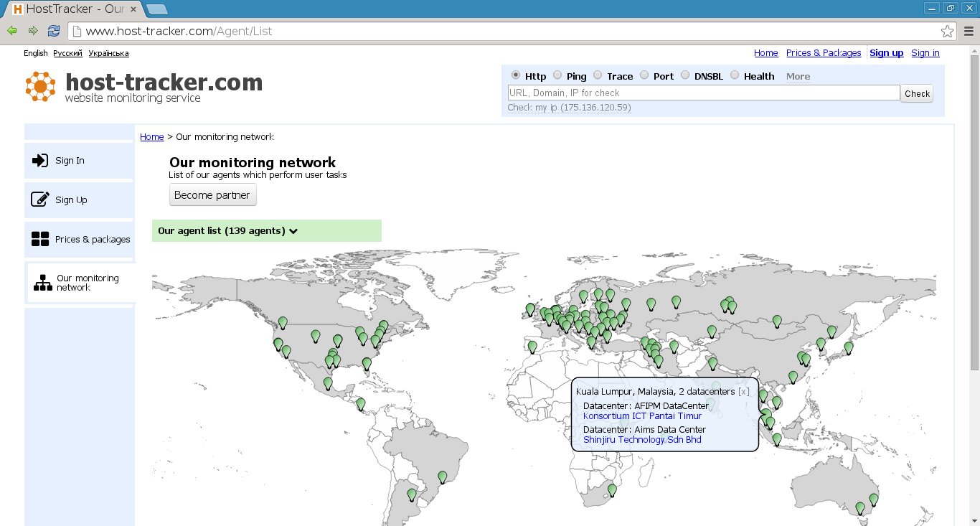Click the southeast Australia coast marker
The width and height of the screenshot is (980, 526).
874,500
